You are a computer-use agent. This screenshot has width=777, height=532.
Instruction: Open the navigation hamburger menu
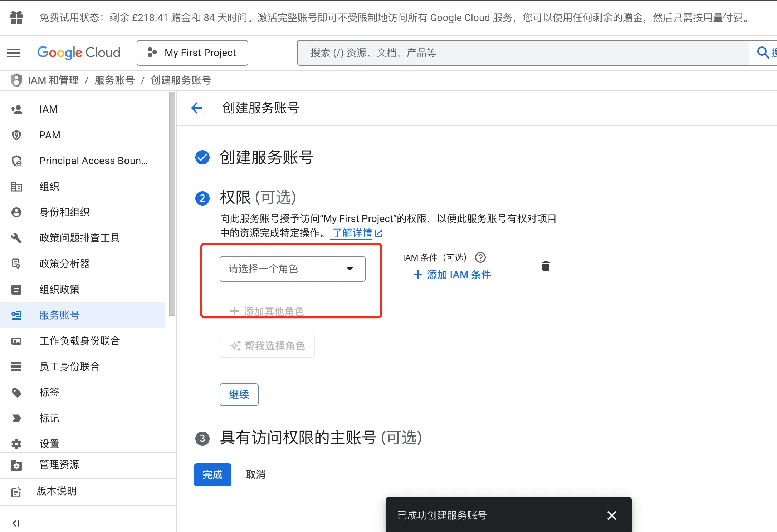click(x=14, y=53)
